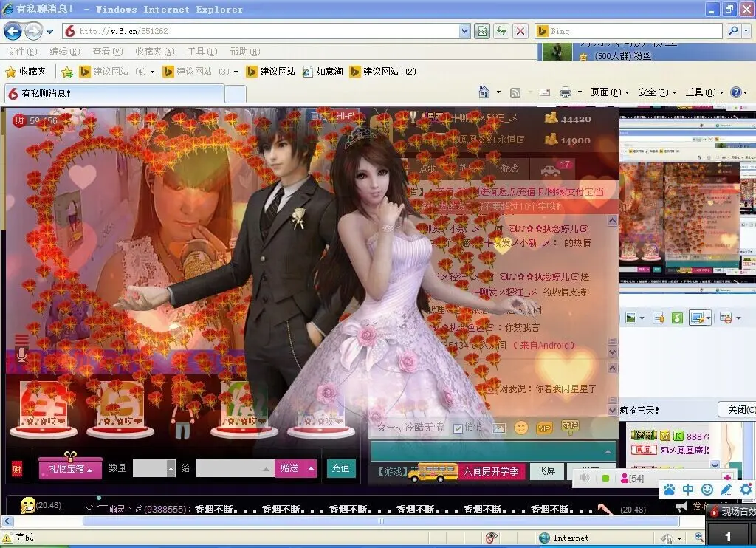756x548 pixels.
Task: Print the page with the printer icon
Action: [566, 92]
